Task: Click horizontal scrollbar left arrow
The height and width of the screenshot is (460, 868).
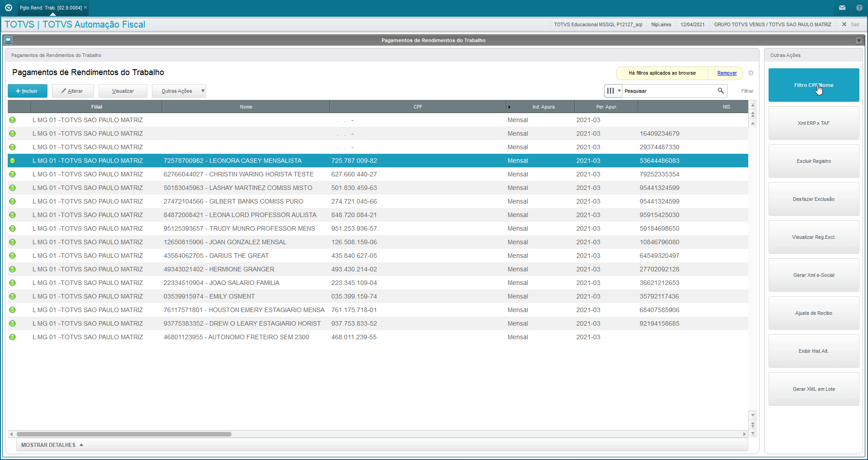Action: pyautogui.click(x=11, y=434)
